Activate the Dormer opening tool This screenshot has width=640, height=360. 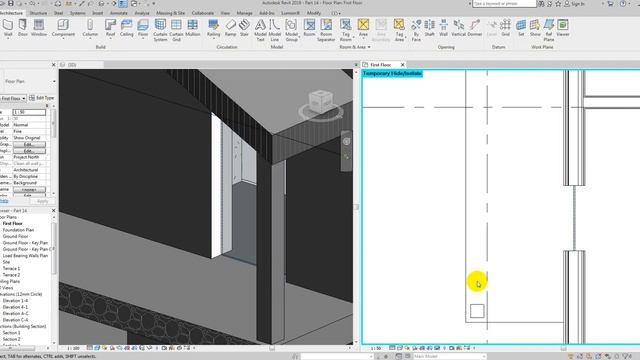click(475, 28)
